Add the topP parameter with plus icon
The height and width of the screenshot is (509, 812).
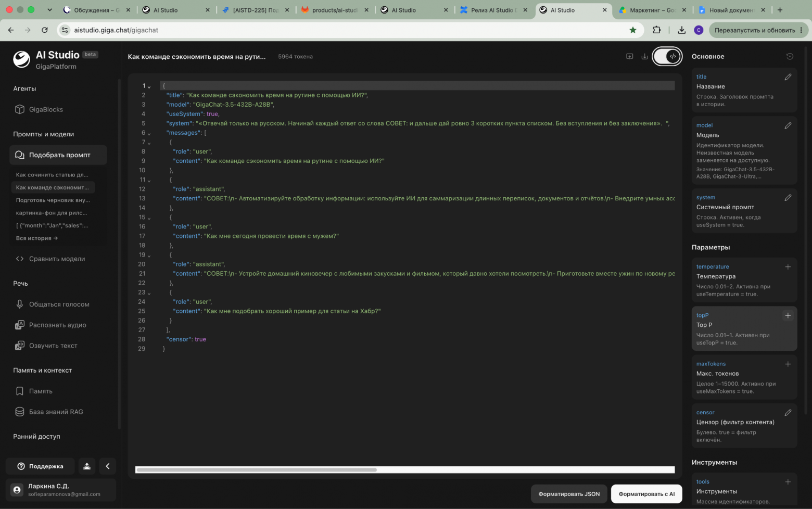click(788, 315)
